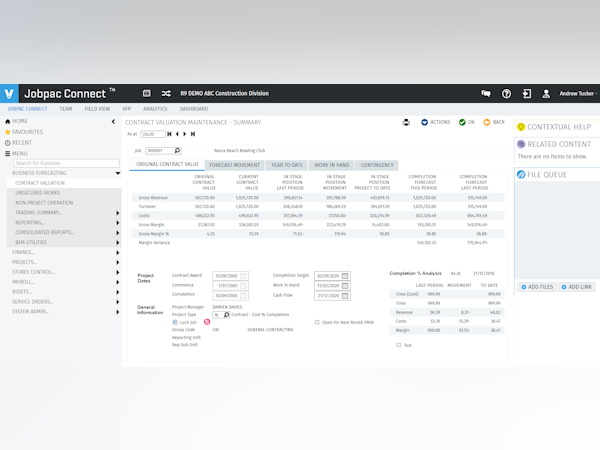The height and width of the screenshot is (450, 600).
Task: Click the OK button
Action: [x=467, y=122]
